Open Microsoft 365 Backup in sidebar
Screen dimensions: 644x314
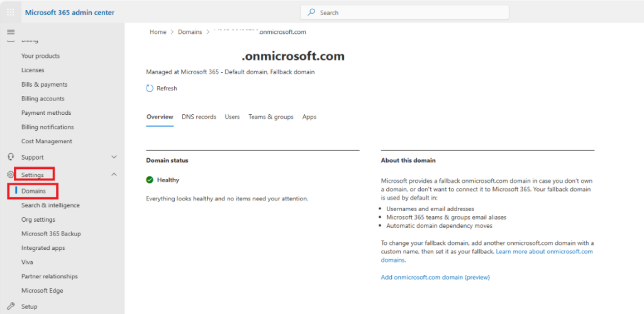coord(52,234)
